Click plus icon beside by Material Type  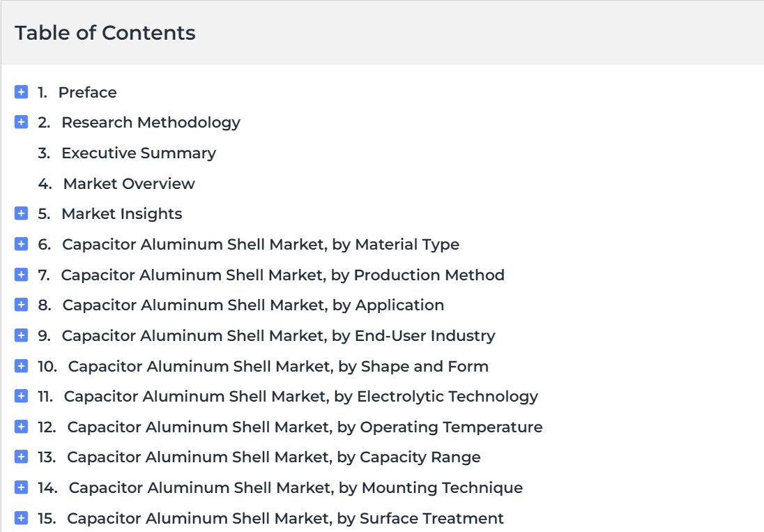[21, 243]
